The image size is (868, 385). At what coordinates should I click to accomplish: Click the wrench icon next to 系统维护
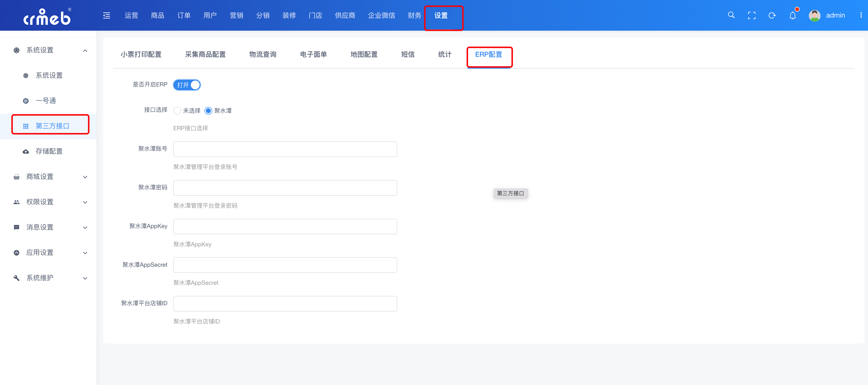click(17, 278)
